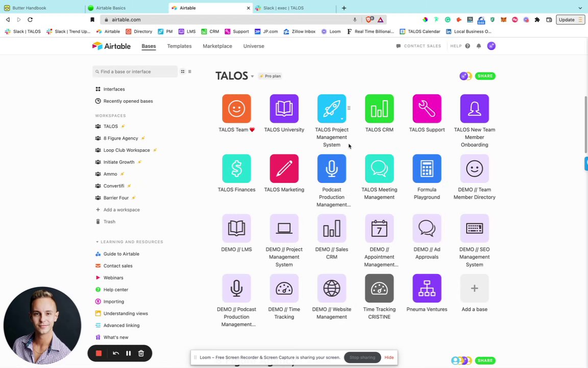Go to the Templates tab
The image size is (588, 368).
coord(179,46)
